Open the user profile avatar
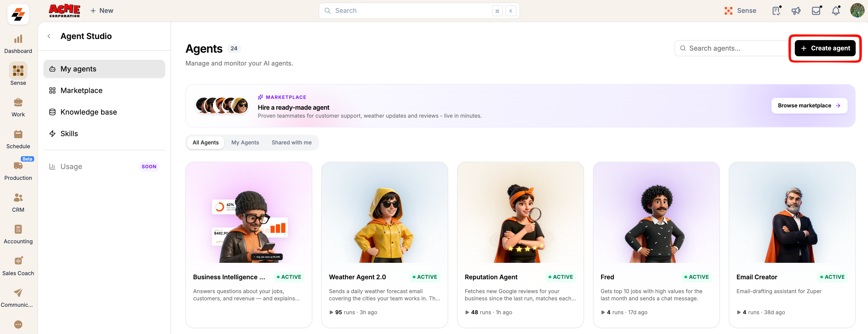The height and width of the screenshot is (334, 868). (857, 11)
